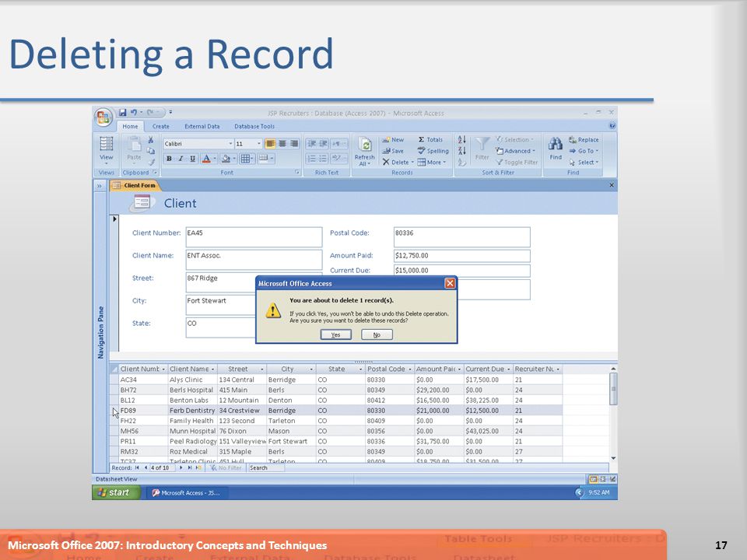Image resolution: width=747 pixels, height=560 pixels.
Task: Sort ascending with the A-Z icon
Action: point(461,139)
